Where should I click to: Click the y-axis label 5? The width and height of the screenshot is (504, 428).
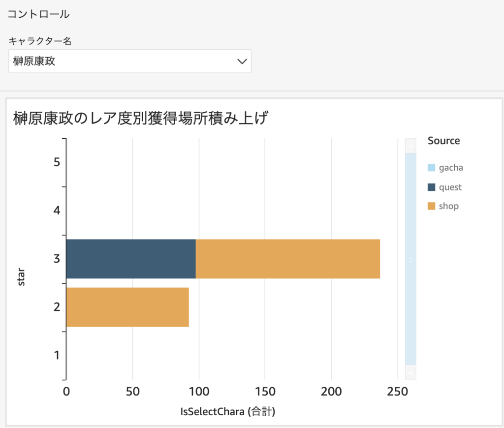point(57,162)
